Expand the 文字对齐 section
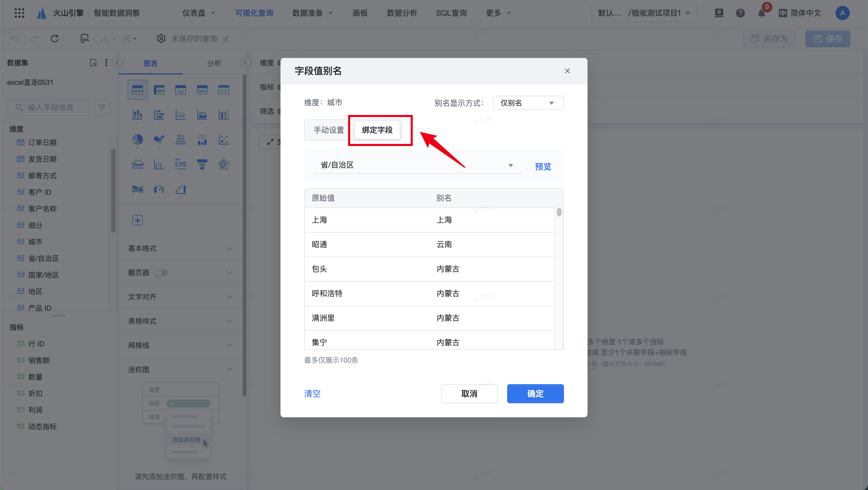 point(181,297)
